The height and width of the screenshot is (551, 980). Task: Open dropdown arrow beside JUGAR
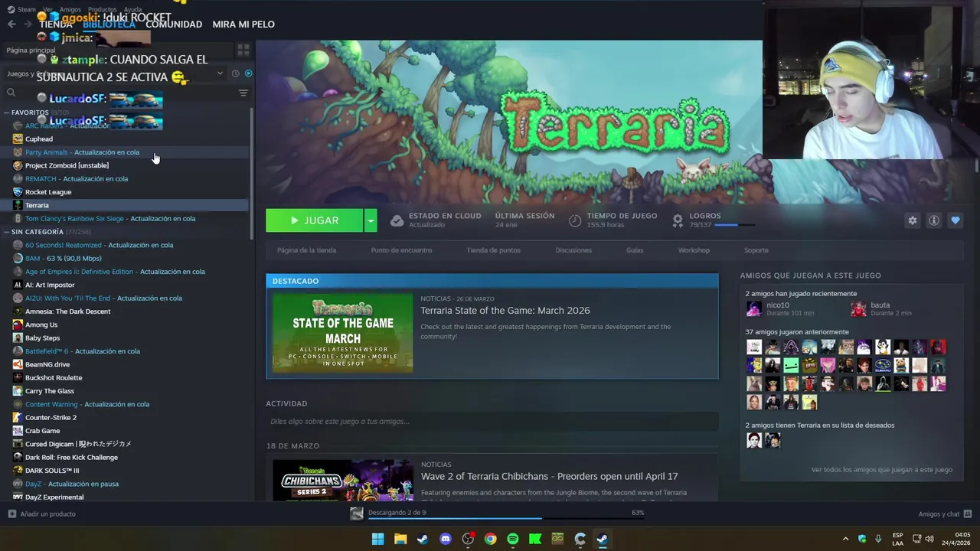(371, 220)
